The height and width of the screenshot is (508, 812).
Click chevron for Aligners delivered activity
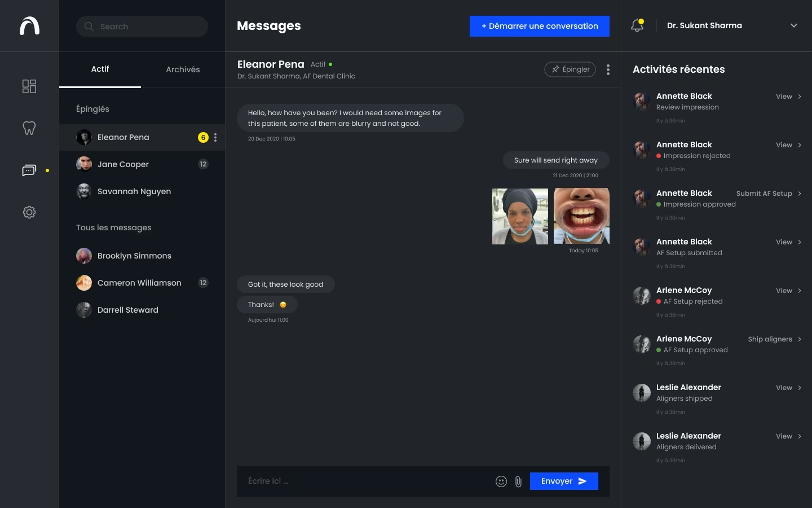click(800, 436)
